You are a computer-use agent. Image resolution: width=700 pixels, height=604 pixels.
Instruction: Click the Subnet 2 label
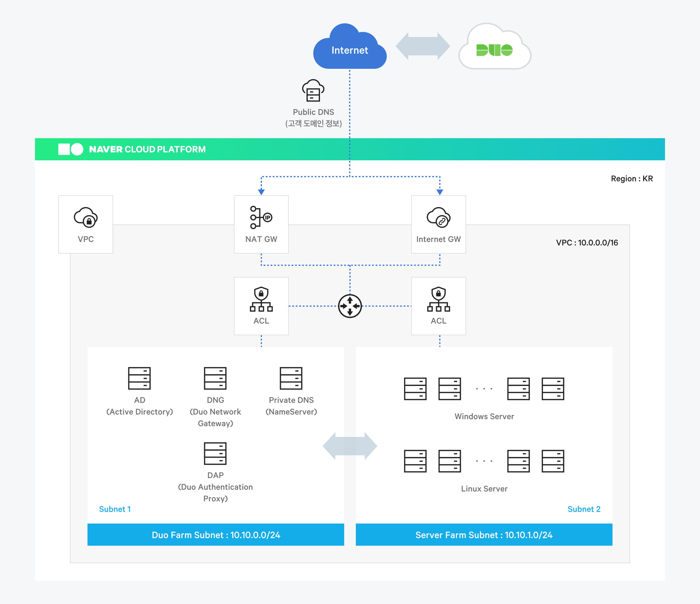(584, 509)
